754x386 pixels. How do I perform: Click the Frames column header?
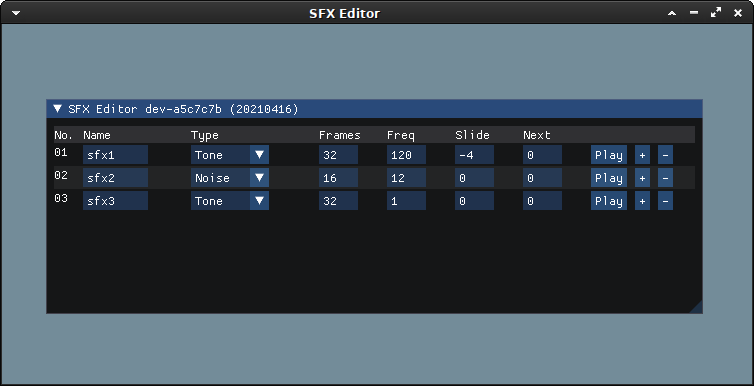tap(339, 135)
